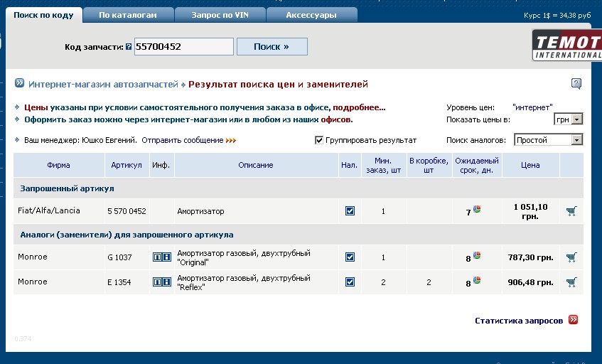This screenshot has width=602, height=364.
Task: Add Monroe E 1354 to cart
Action: click(x=571, y=282)
